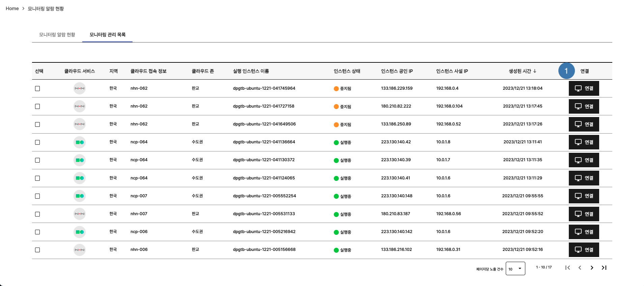This screenshot has width=644, height=286.
Task: Jump to the first page
Action: point(567,268)
